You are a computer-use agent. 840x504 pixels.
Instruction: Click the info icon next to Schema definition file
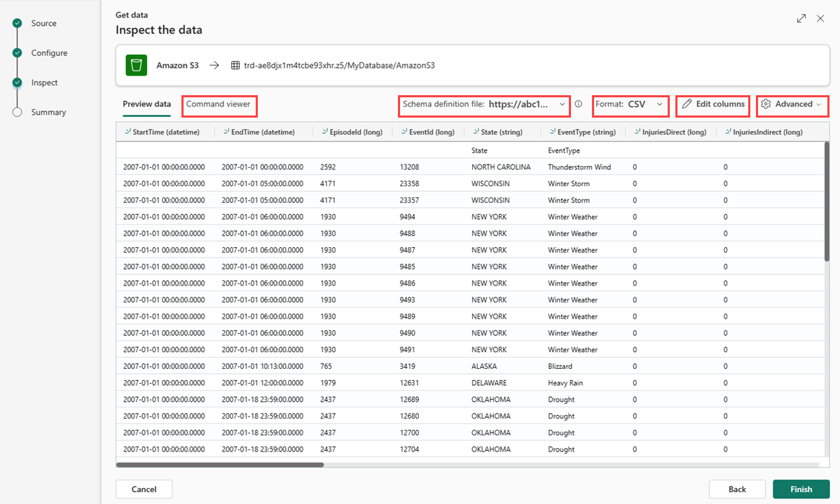(579, 104)
